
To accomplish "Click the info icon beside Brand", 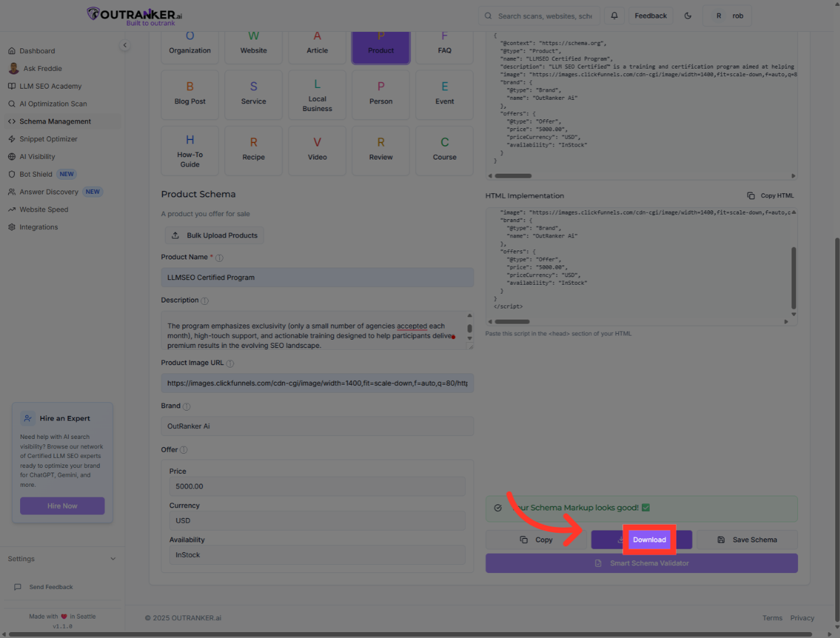I will coord(187,406).
